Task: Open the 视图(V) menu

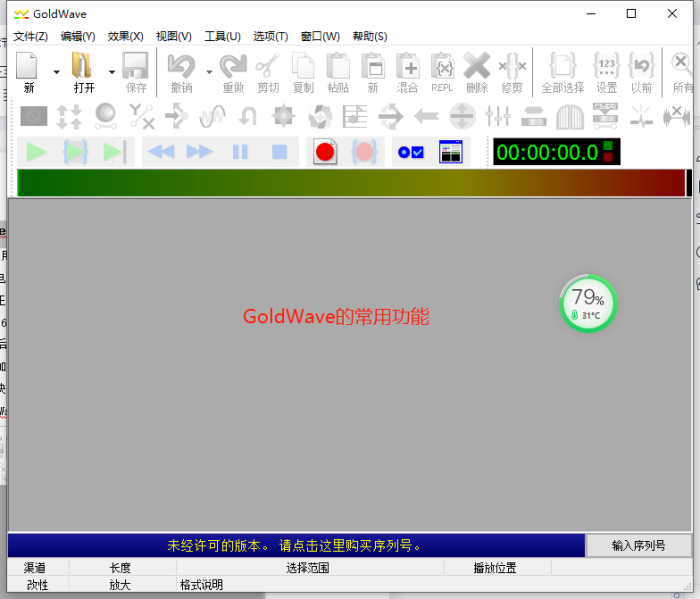Action: 174,36
